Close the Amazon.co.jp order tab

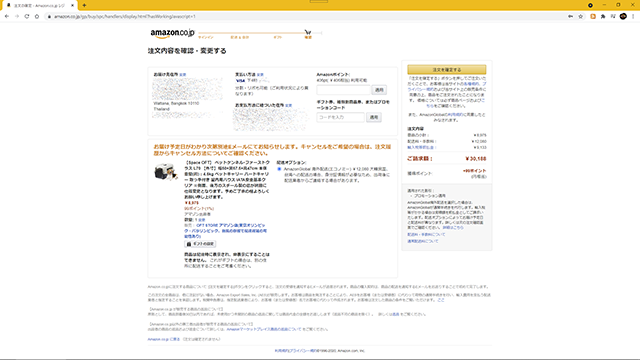pyautogui.click(x=73, y=5)
